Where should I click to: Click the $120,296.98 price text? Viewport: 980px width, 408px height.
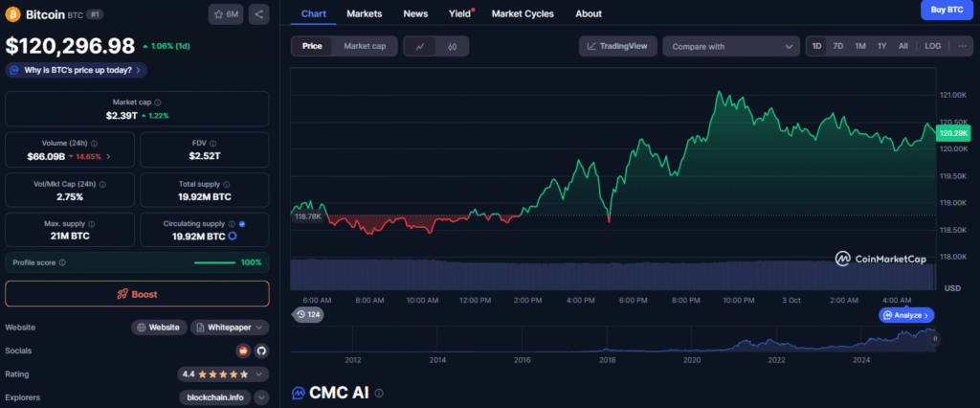[70, 46]
